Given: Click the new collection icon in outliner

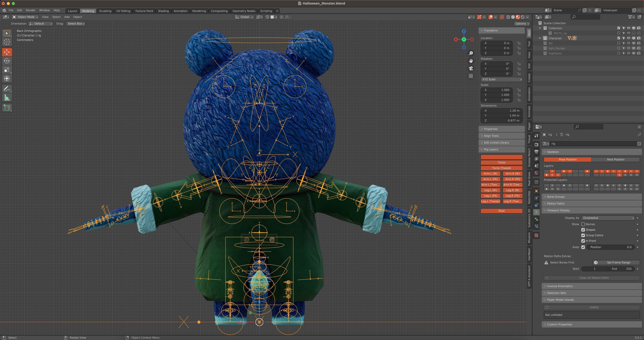Looking at the screenshot, I should [x=639, y=17].
